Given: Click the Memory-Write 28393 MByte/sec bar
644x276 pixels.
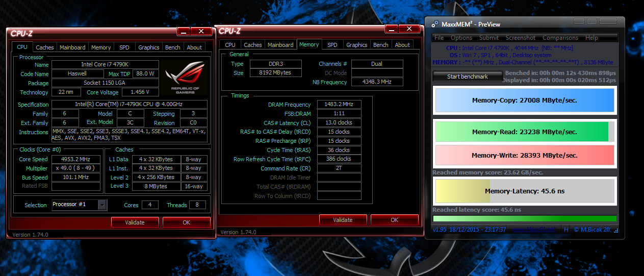Looking at the screenshot, I should click(525, 155).
